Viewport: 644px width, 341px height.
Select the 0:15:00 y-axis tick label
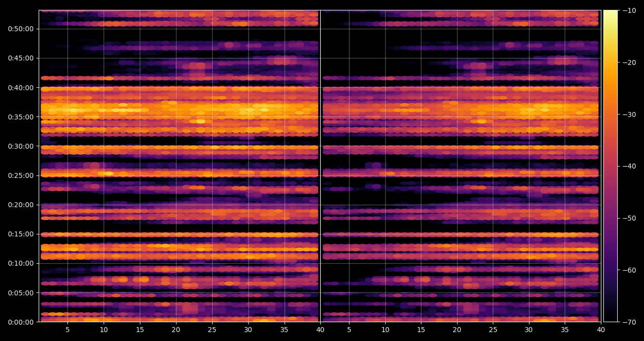pyautogui.click(x=20, y=234)
